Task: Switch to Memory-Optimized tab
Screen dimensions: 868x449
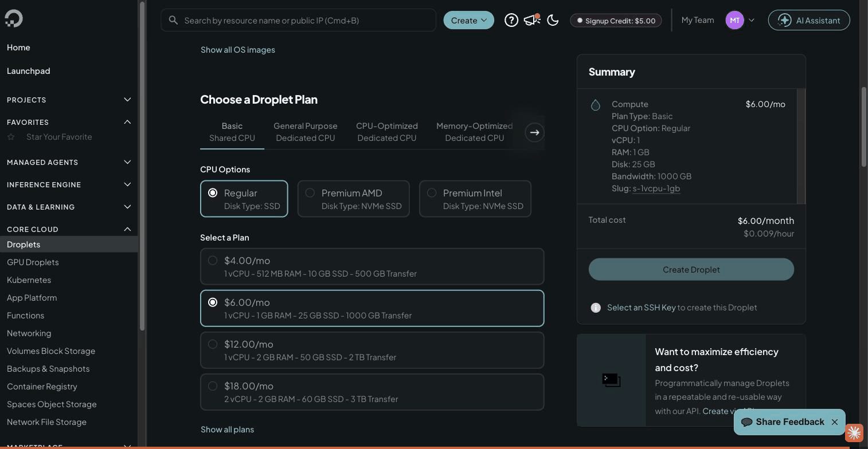Action: click(x=474, y=132)
